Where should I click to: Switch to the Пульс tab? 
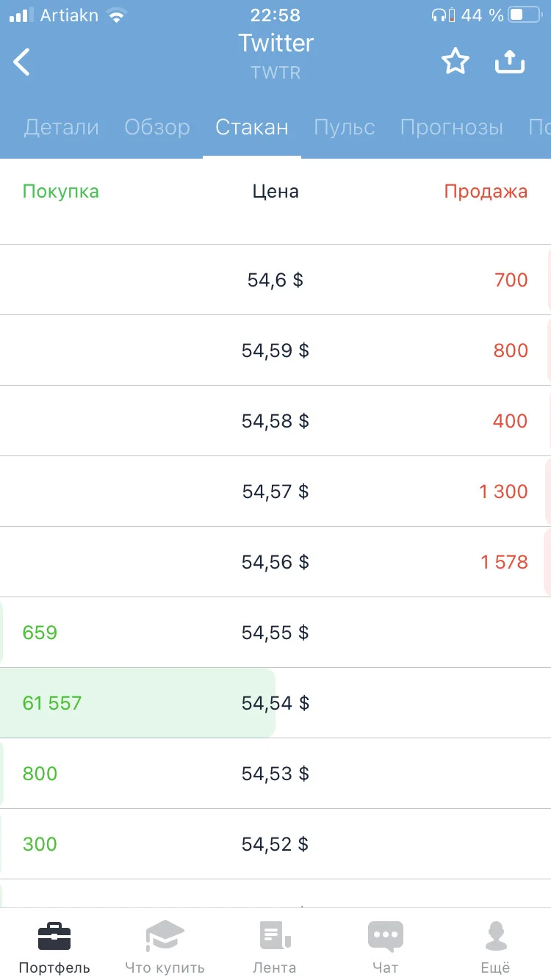coord(345,127)
